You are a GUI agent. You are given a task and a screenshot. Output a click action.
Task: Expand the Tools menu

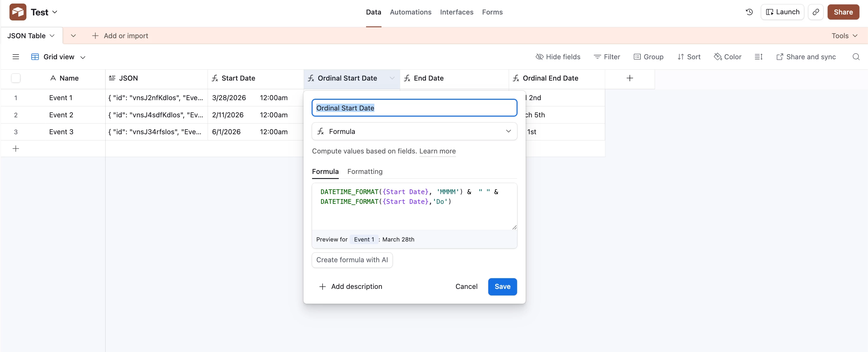point(844,36)
